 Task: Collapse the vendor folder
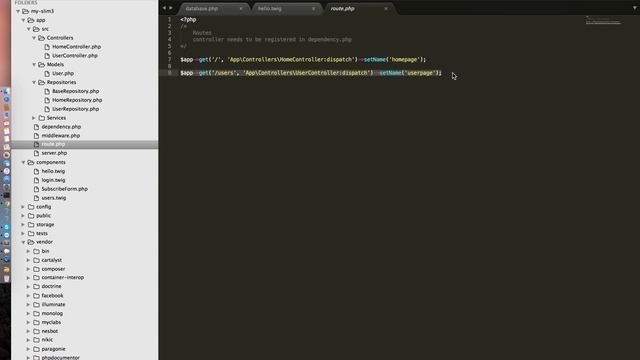click(23, 242)
